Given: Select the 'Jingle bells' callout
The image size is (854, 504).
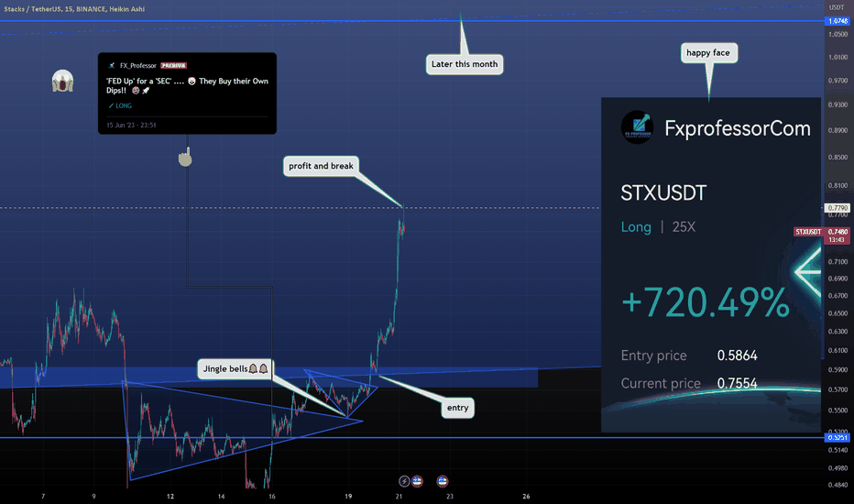Looking at the screenshot, I should pyautogui.click(x=235, y=369).
